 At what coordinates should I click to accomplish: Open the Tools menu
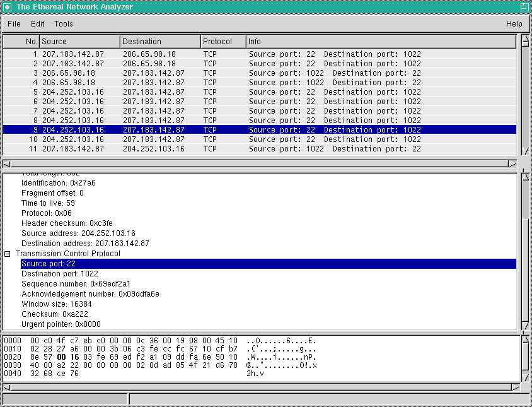(x=62, y=24)
